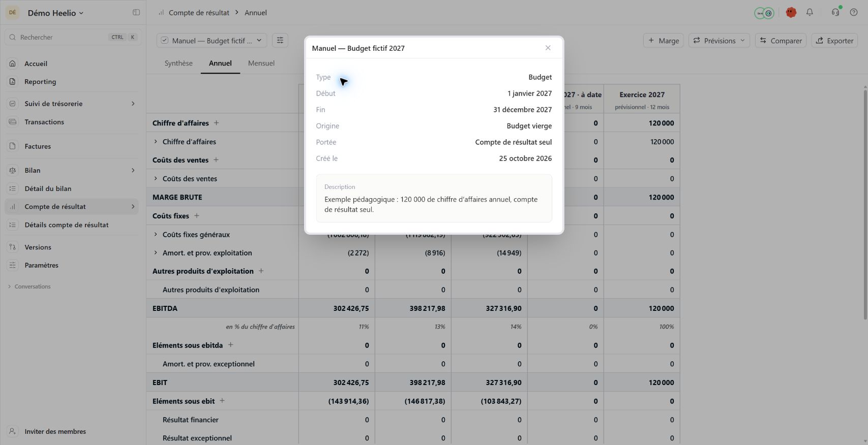The image size is (868, 445).
Task: Add a line under Coûts fixes
Action: (197, 216)
